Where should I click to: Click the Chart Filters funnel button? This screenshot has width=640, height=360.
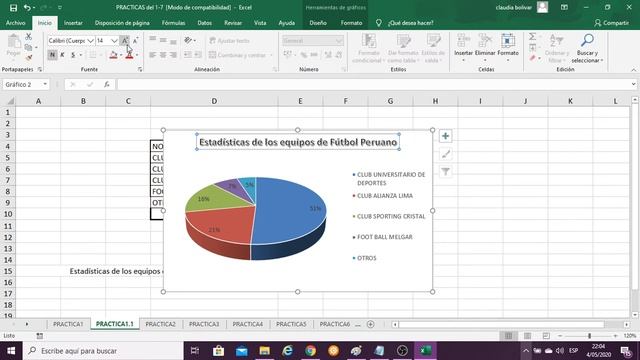click(445, 172)
